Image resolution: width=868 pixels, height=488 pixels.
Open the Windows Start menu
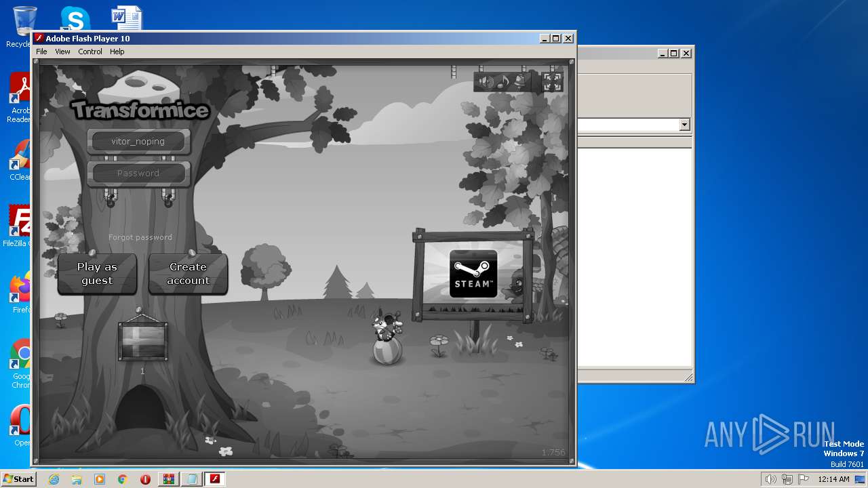click(x=18, y=479)
